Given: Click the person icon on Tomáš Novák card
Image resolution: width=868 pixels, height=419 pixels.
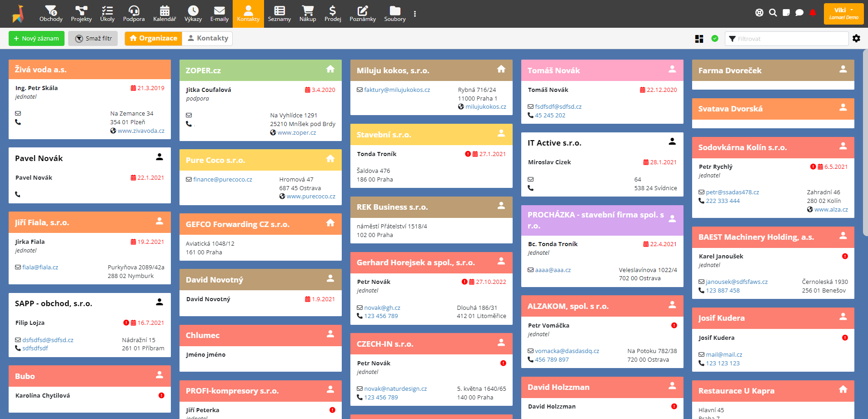Looking at the screenshot, I should coord(672,69).
